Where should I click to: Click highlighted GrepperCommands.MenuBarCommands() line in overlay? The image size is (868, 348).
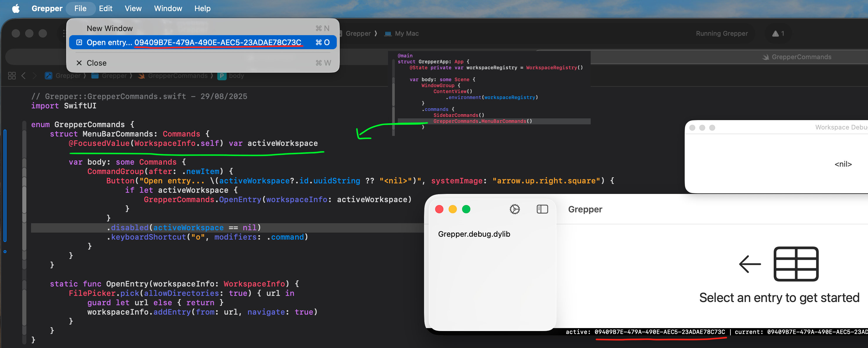(483, 121)
